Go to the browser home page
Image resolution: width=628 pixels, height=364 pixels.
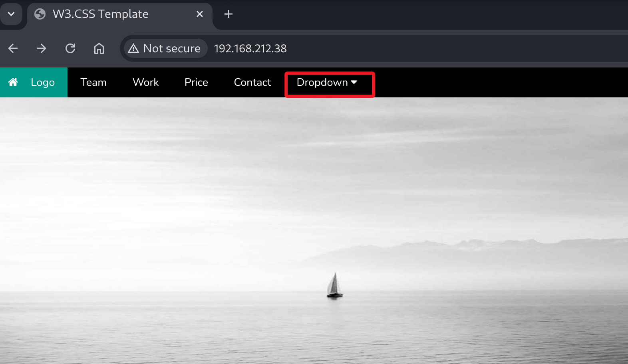tap(99, 48)
